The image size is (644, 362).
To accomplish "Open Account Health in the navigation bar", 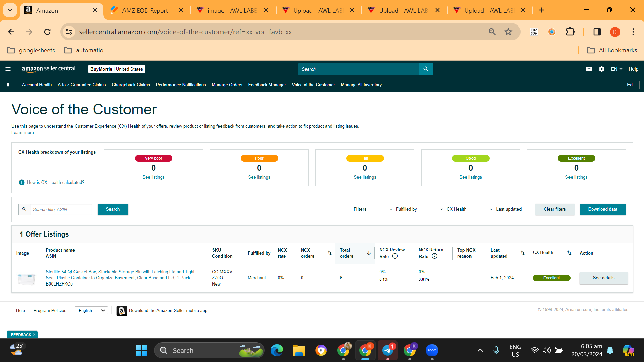I will pyautogui.click(x=37, y=85).
